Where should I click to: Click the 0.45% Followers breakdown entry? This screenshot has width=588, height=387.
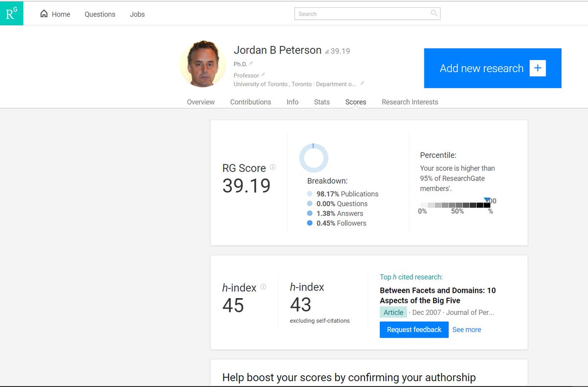(342, 223)
